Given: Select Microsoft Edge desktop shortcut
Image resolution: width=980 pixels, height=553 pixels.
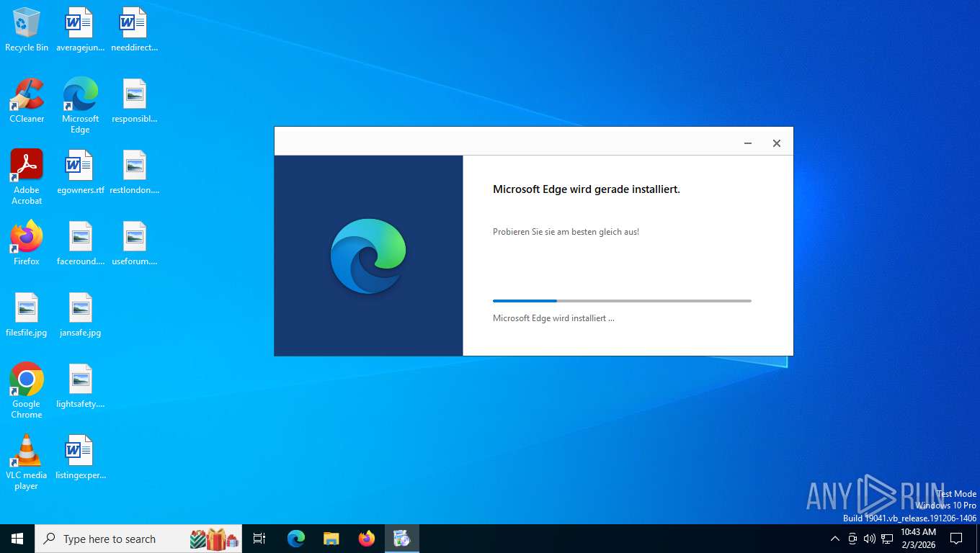Looking at the screenshot, I should point(80,106).
